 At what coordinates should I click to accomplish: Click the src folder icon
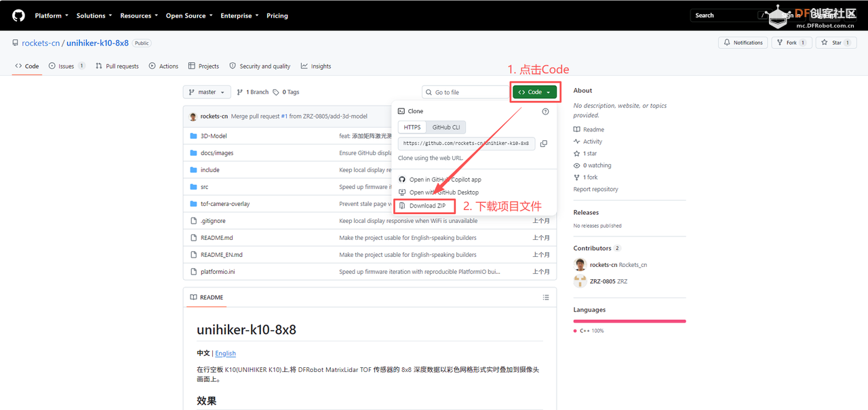pos(194,187)
